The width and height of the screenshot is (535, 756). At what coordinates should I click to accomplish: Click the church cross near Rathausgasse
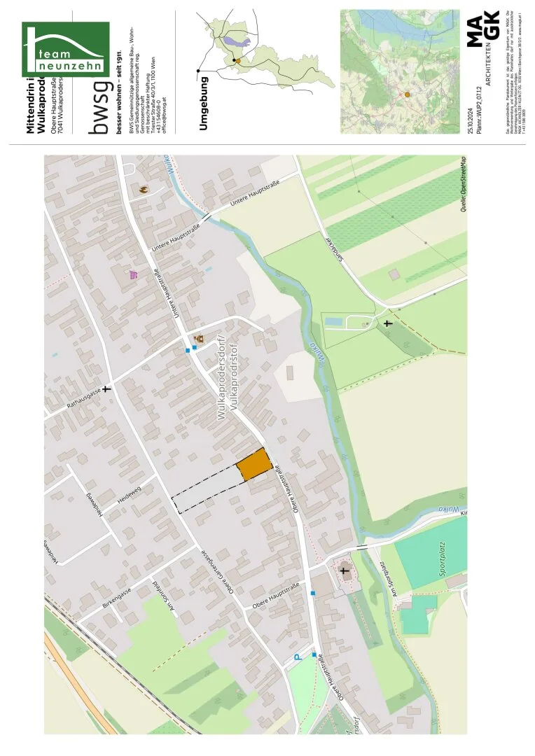(x=106, y=388)
